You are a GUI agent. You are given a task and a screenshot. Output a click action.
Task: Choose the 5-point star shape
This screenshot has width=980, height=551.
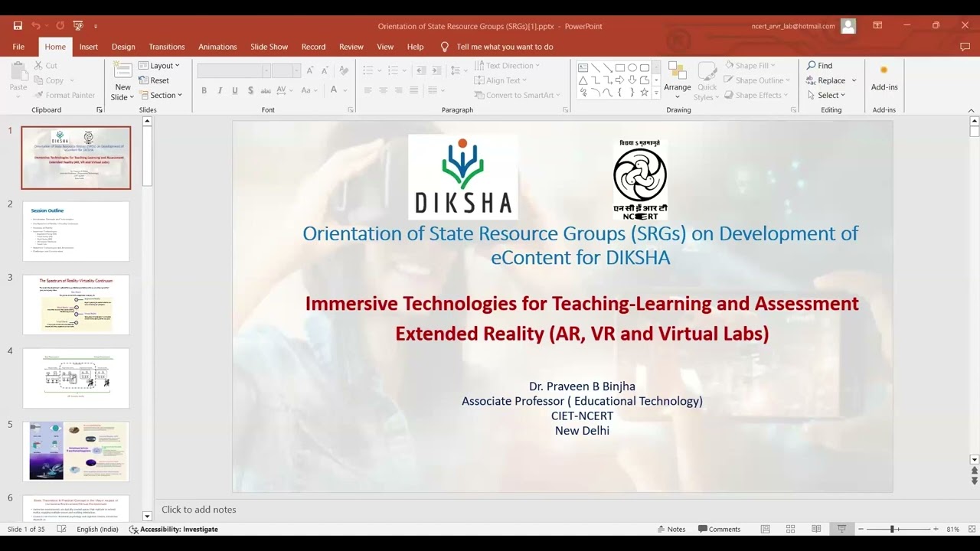(x=645, y=93)
